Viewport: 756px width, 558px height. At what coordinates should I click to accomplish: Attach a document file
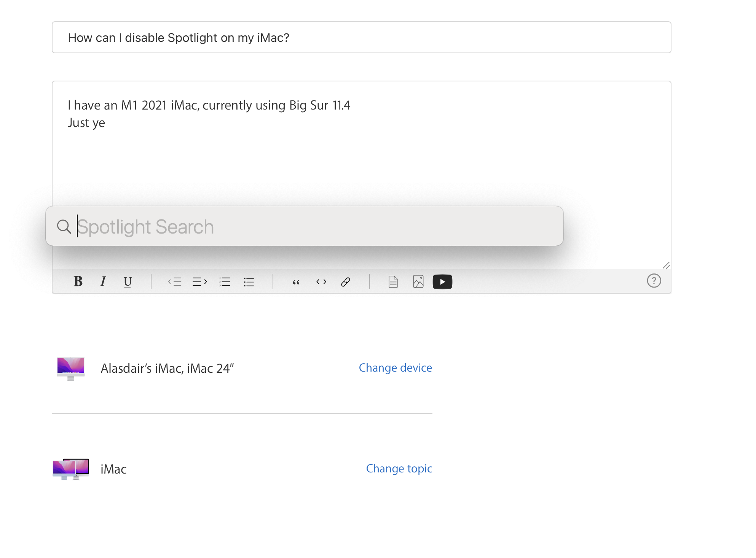tap(393, 282)
